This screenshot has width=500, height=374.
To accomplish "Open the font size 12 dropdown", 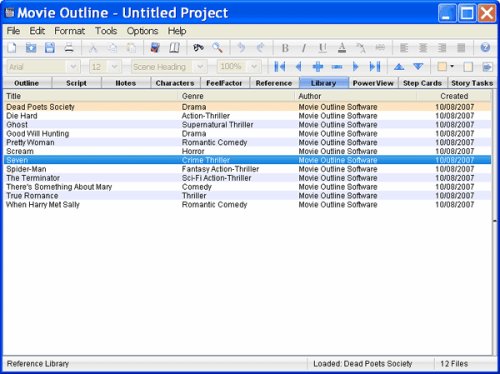I will click(114, 67).
